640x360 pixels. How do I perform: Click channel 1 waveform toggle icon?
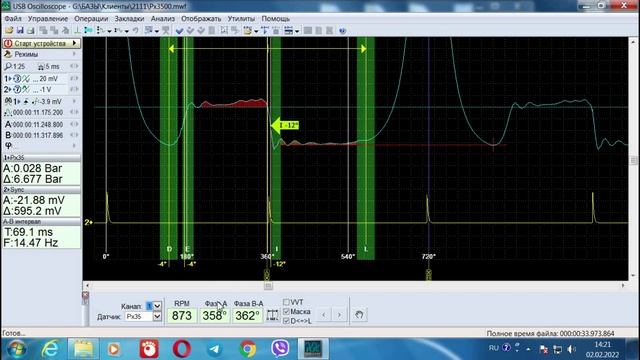click(x=26, y=78)
